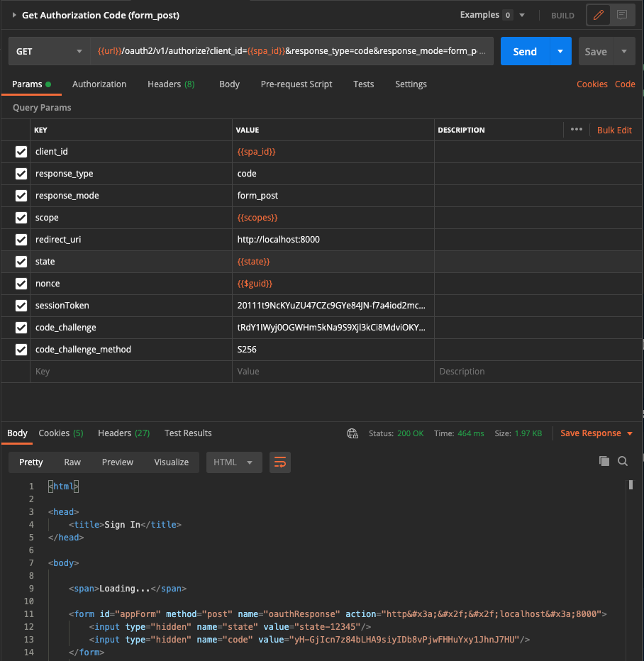
Task: Uncheck the code_challenge_method parameter
Action: pyautogui.click(x=21, y=349)
